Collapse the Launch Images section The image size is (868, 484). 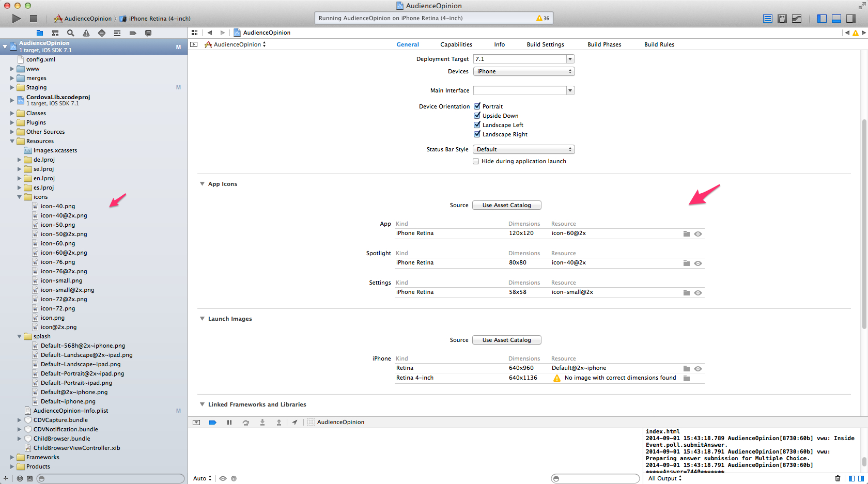coord(202,319)
